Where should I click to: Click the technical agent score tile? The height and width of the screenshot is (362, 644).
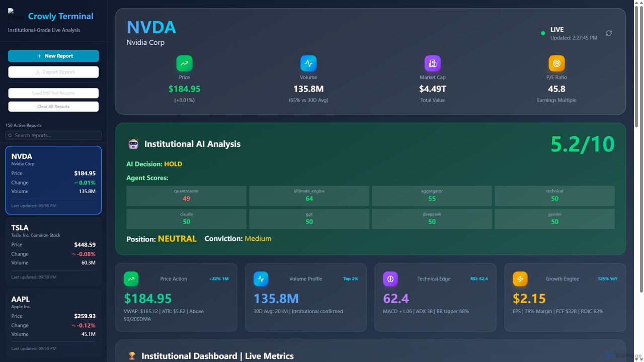(554, 196)
